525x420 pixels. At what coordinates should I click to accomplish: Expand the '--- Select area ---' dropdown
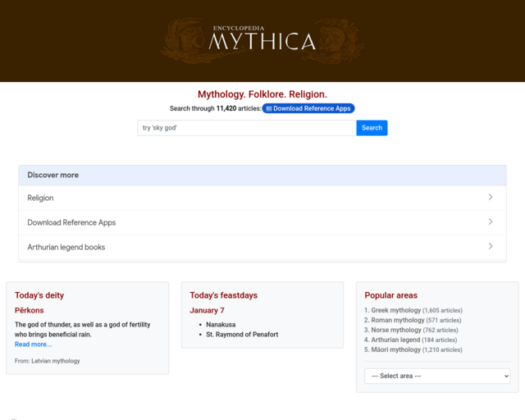coord(437,377)
